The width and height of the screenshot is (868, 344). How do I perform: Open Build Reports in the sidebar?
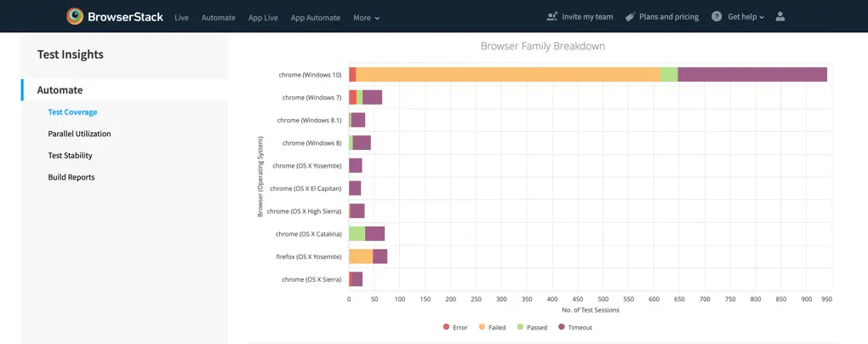(x=71, y=177)
